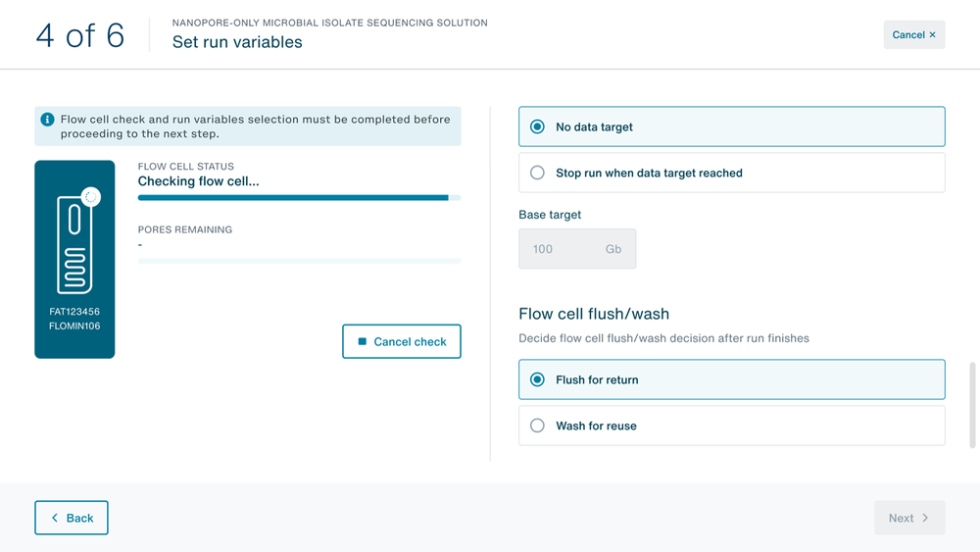This screenshot has width=980, height=552.
Task: Click the spinning loader on flow cell
Action: 90,197
